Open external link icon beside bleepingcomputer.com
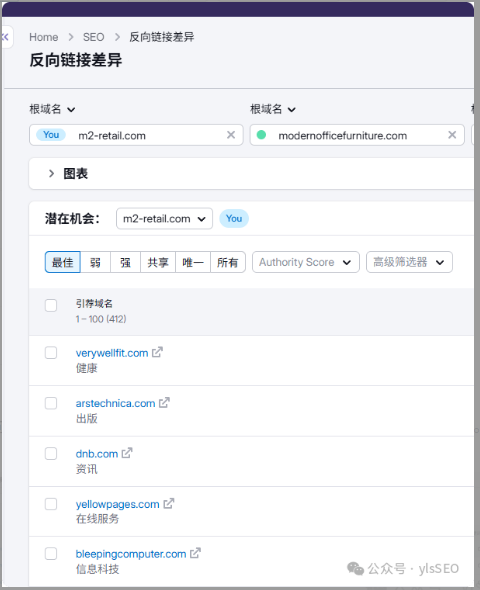Image resolution: width=480 pixels, height=590 pixels. (x=195, y=553)
